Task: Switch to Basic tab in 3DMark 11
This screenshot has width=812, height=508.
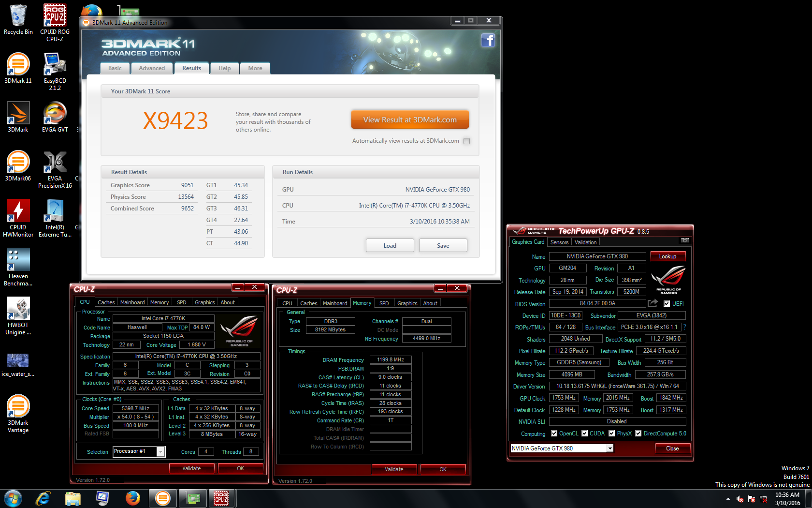Action: (x=115, y=68)
